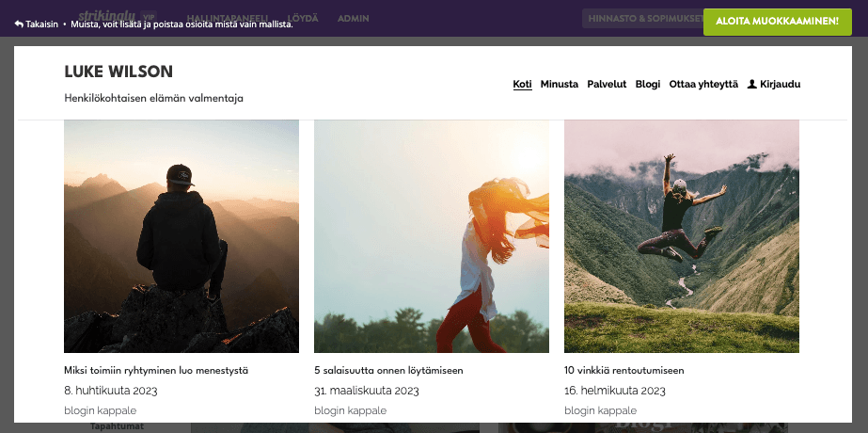Click blogin kappale under the 16. helmikuuta post

click(601, 410)
